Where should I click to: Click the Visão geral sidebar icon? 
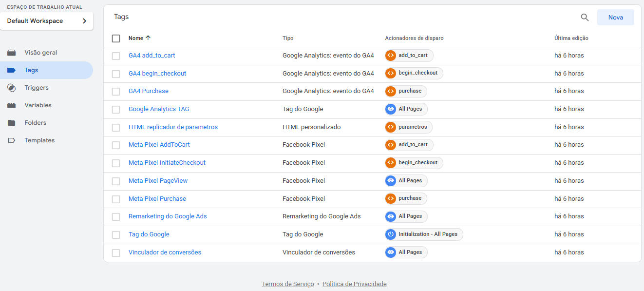click(x=12, y=53)
